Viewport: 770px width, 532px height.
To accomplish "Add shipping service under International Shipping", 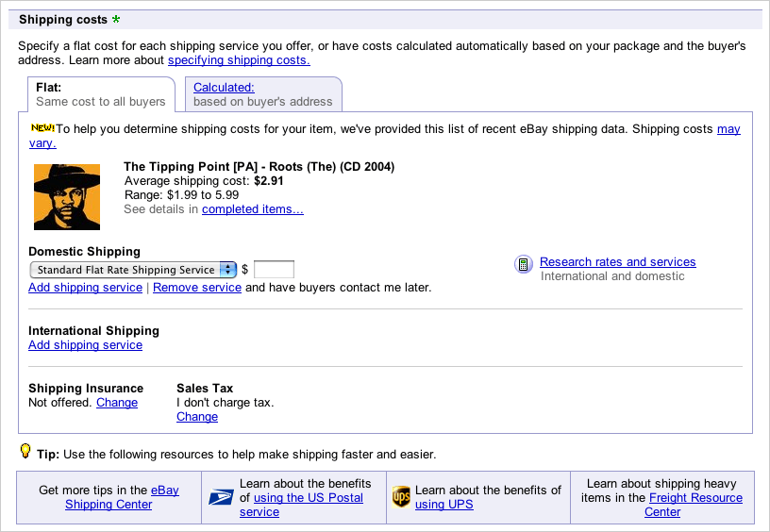I will point(85,345).
